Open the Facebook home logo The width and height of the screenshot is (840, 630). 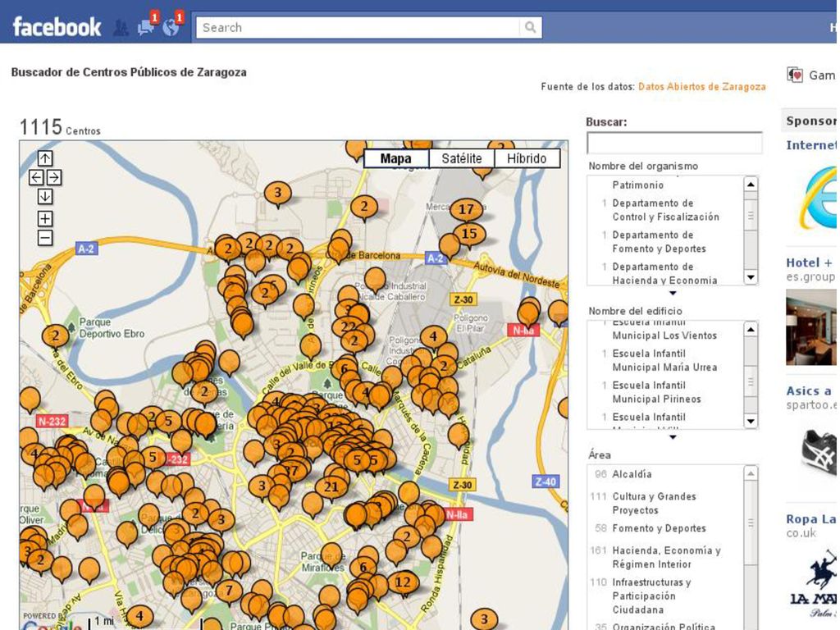point(57,27)
